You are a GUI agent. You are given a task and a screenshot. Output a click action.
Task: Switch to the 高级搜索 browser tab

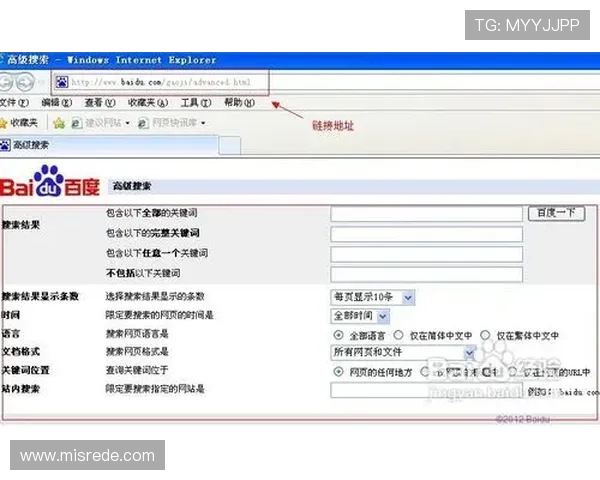tap(109, 145)
